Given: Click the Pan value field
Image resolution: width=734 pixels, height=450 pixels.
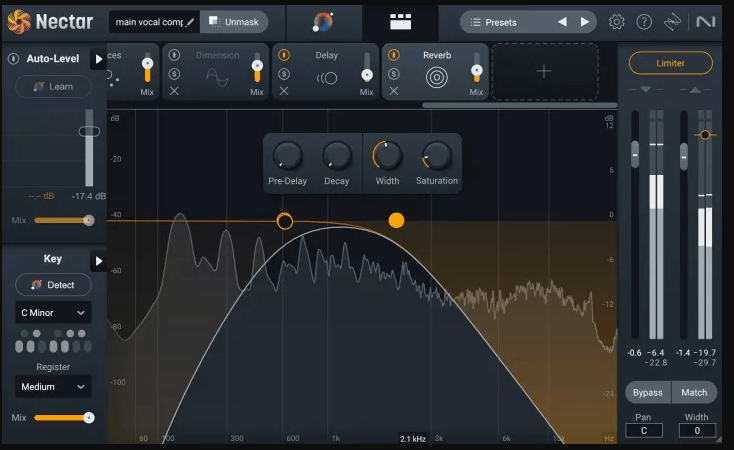Looking at the screenshot, I should click(644, 430).
